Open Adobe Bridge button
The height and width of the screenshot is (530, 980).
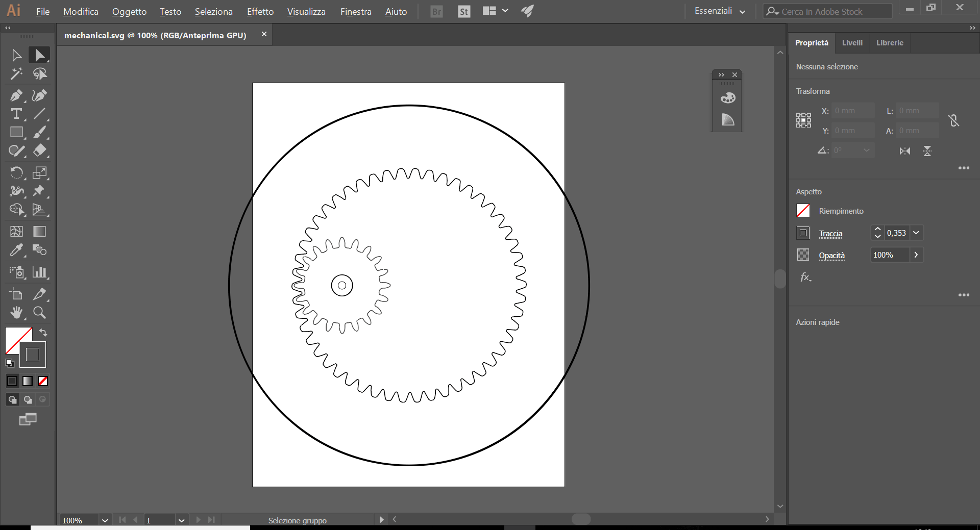pos(436,11)
